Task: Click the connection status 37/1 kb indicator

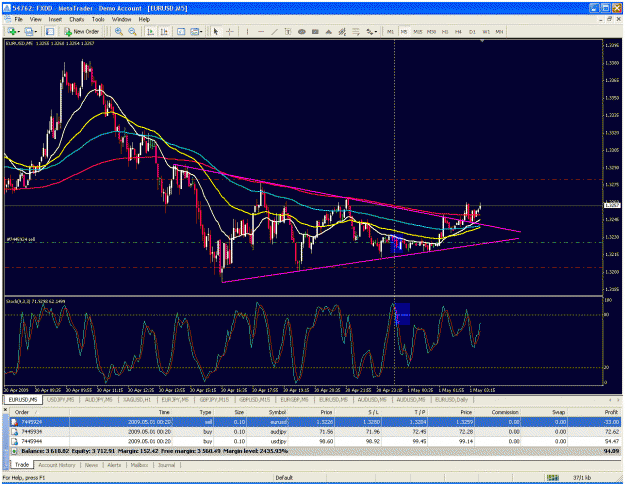Action: click(583, 477)
